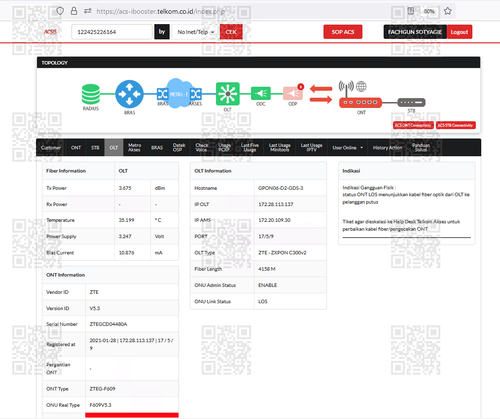
Task: Click the IP AMS value 172.20.109.30
Action: 274,220
